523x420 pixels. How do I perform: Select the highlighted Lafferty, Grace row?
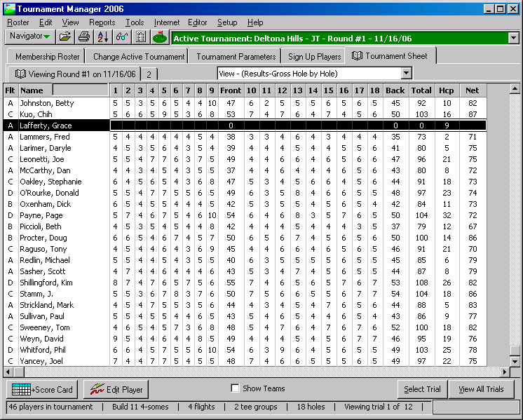[245, 126]
